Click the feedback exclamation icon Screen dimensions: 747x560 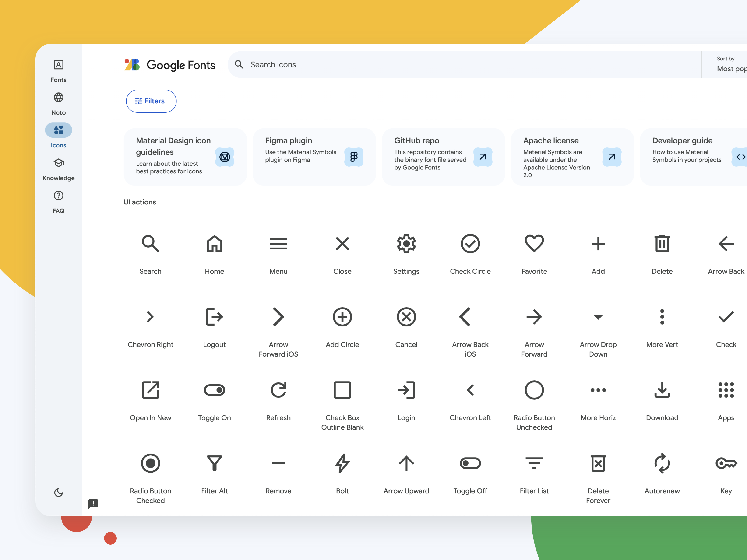click(93, 504)
